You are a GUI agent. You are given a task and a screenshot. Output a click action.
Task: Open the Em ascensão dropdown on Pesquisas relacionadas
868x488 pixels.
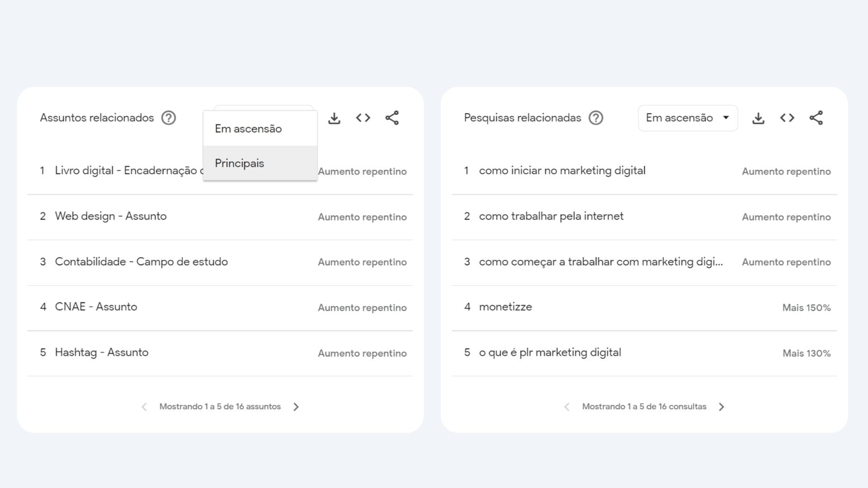[687, 118]
